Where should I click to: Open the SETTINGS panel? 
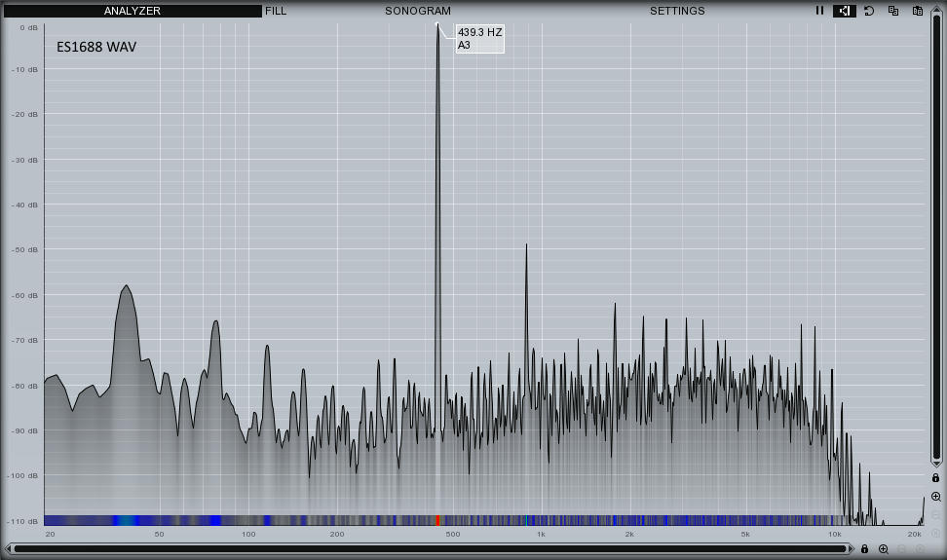[677, 11]
